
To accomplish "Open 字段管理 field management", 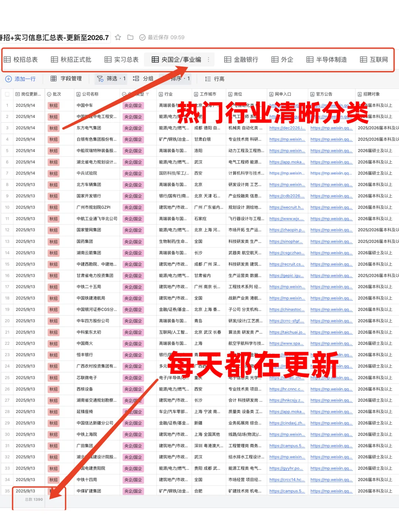I will point(66,79).
